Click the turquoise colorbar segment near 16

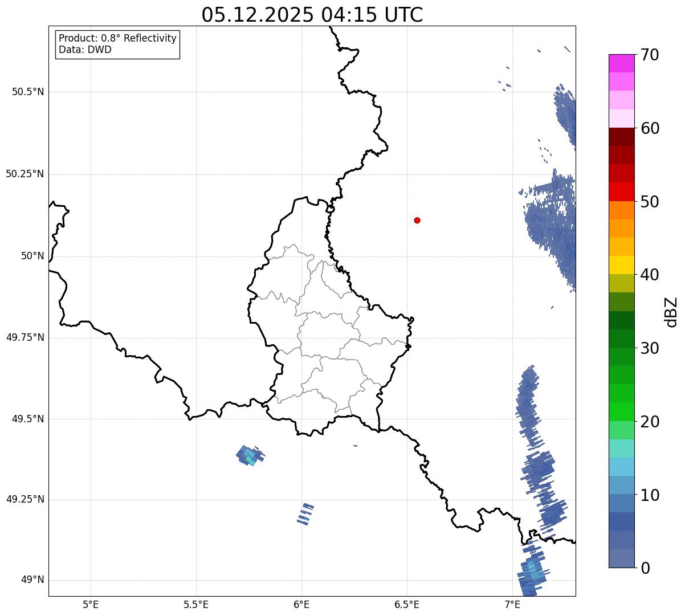click(x=621, y=448)
